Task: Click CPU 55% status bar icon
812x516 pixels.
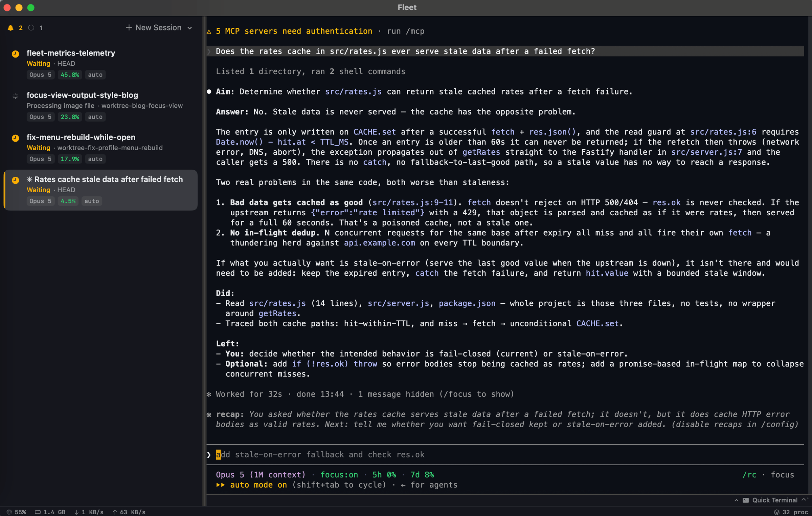Action: click(x=9, y=512)
